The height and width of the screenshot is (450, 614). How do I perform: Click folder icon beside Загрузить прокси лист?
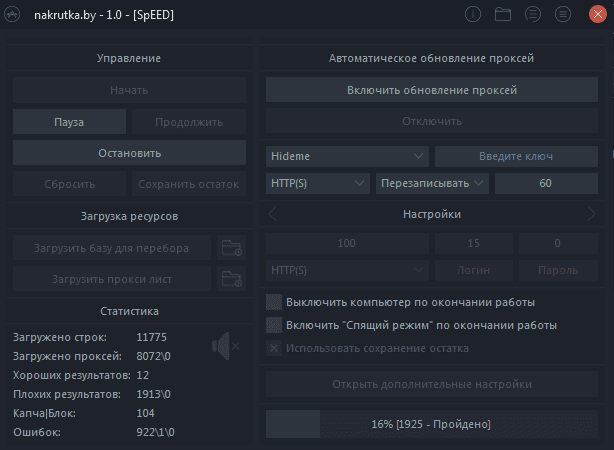pyautogui.click(x=231, y=279)
